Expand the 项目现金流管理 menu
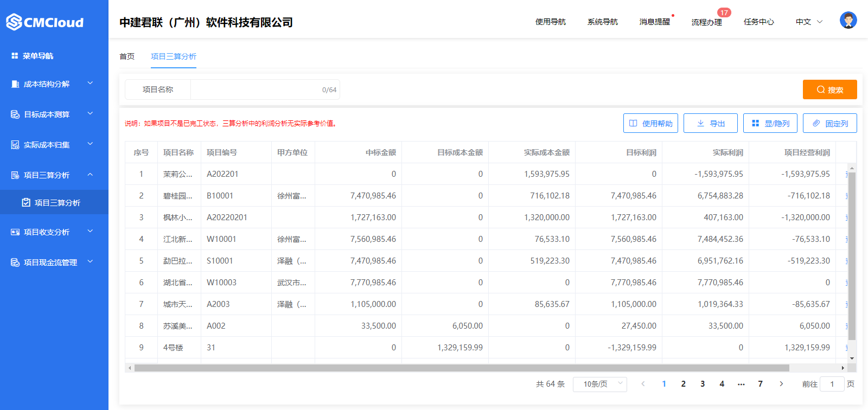This screenshot has height=410, width=868. [90, 262]
